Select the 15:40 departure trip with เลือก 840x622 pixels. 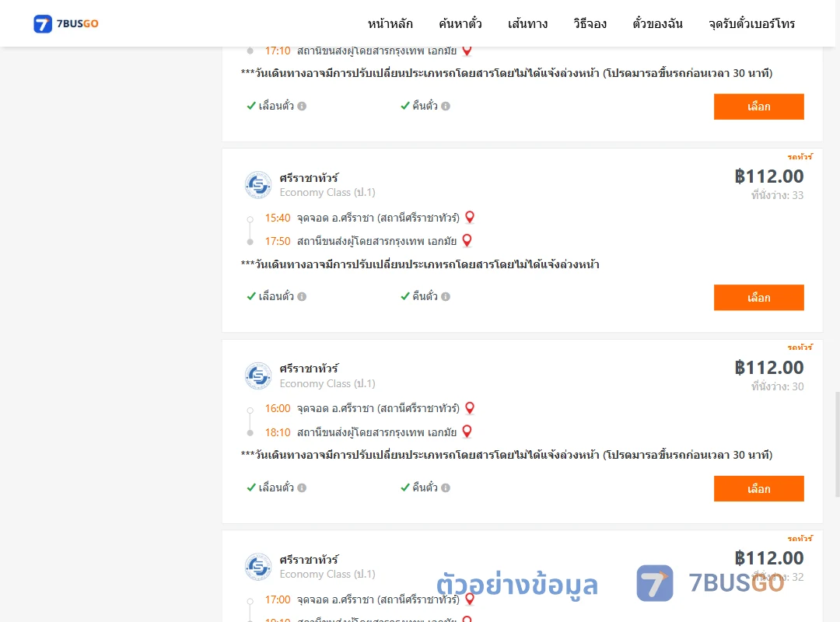[x=758, y=297]
